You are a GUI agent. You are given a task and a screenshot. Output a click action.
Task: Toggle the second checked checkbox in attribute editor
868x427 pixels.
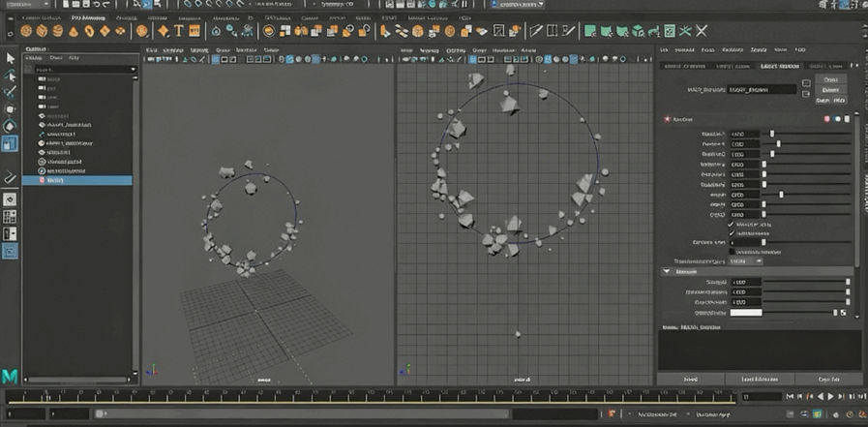(732, 233)
